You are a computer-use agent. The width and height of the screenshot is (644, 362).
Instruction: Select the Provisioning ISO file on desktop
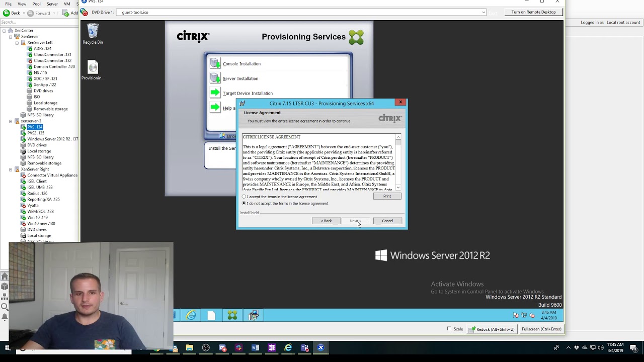click(x=93, y=70)
